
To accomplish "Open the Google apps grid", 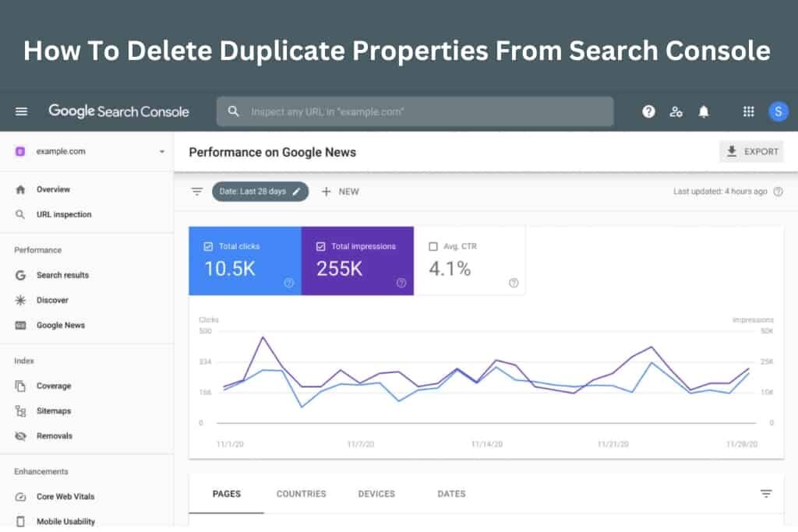I will pyautogui.click(x=748, y=111).
